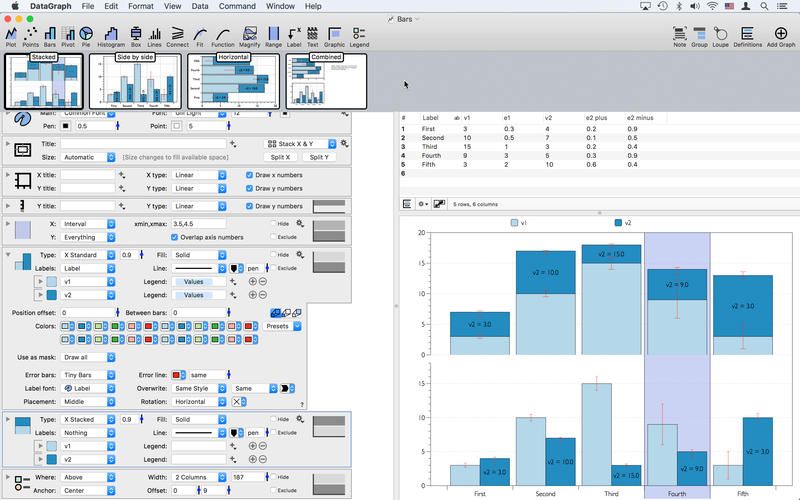800x500 pixels.
Task: Click the Magnify toolbar icon
Action: coord(249,37)
